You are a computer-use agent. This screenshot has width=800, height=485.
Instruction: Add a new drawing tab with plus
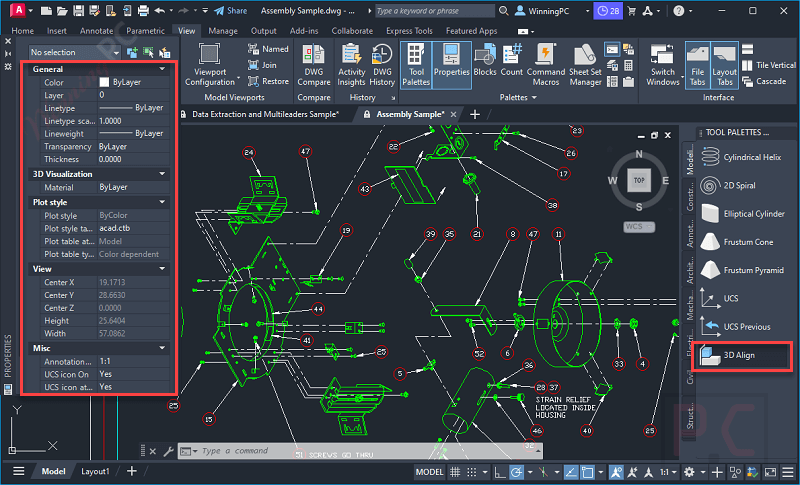[474, 114]
